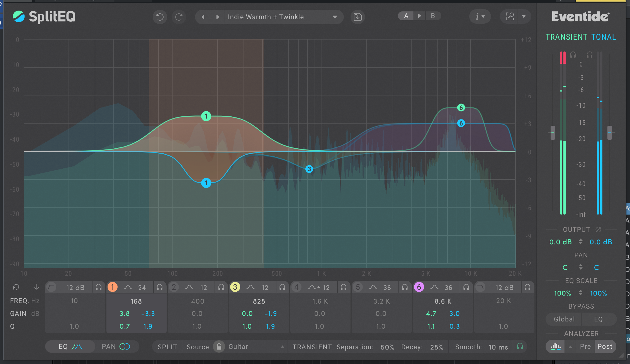630x364 pixels.
Task: Click the Transient output level fader
Action: click(553, 132)
